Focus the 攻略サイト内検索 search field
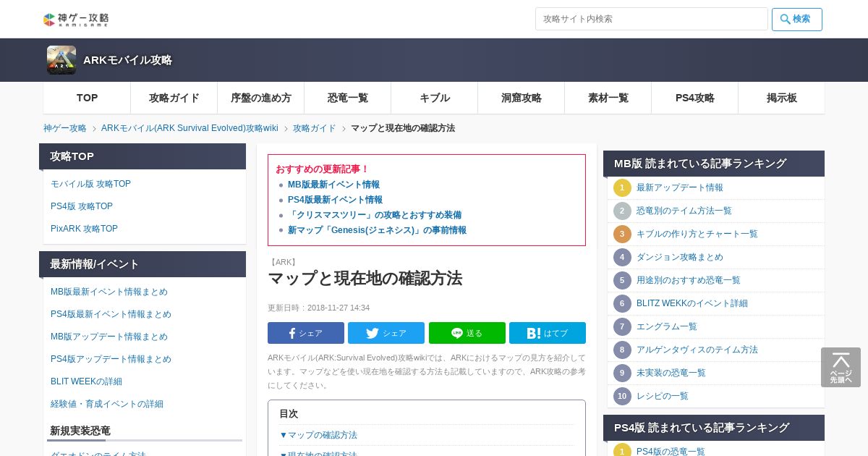This screenshot has width=868, height=456. point(651,19)
